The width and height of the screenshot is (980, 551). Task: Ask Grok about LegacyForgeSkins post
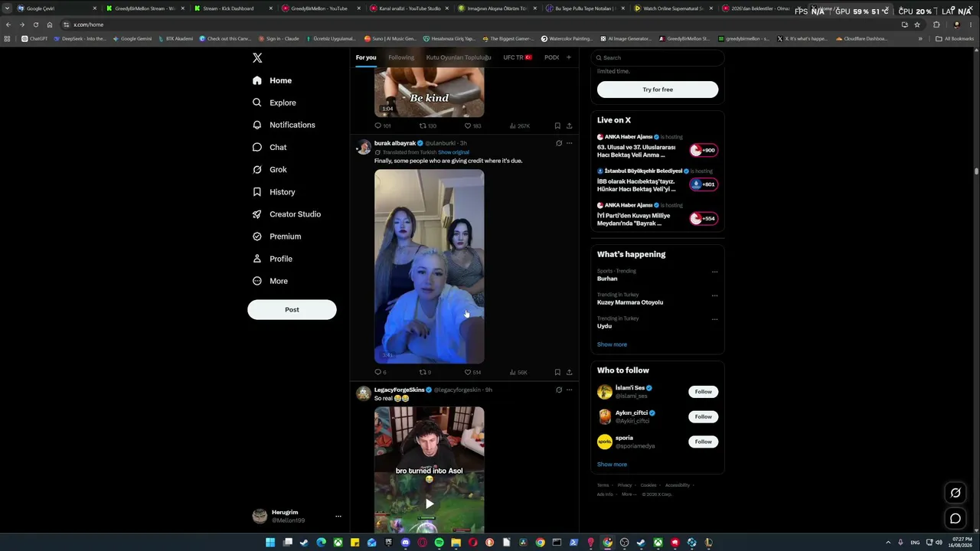pos(559,390)
